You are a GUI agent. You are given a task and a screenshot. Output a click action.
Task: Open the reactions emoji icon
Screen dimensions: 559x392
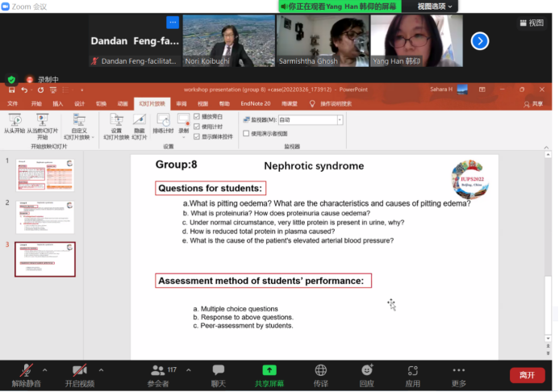click(367, 371)
